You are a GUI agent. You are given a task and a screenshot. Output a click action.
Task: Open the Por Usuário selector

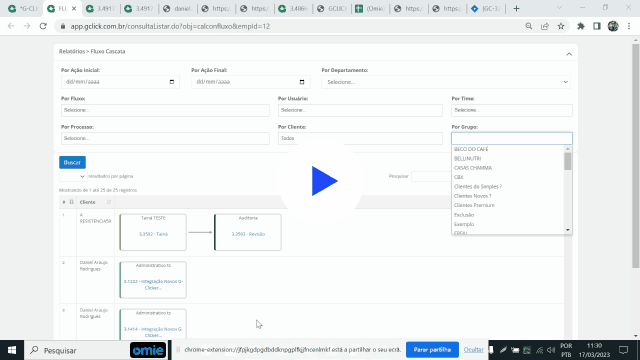pos(360,110)
